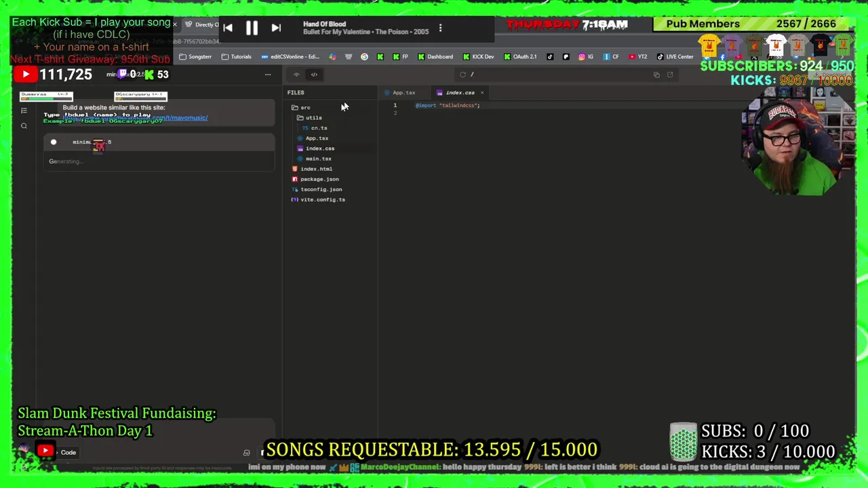Switch to the preview eye view
868x488 pixels.
(296, 75)
